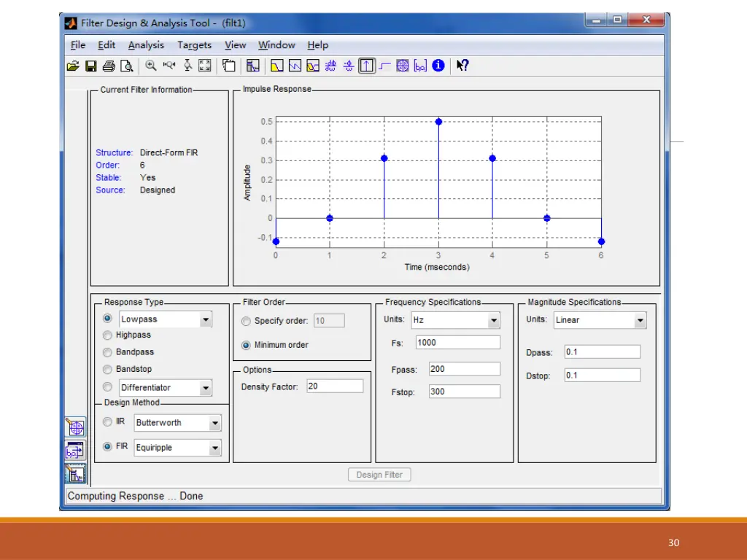Image resolution: width=747 pixels, height=560 pixels.
Task: Show the Pole/Zero plot
Action: click(403, 66)
